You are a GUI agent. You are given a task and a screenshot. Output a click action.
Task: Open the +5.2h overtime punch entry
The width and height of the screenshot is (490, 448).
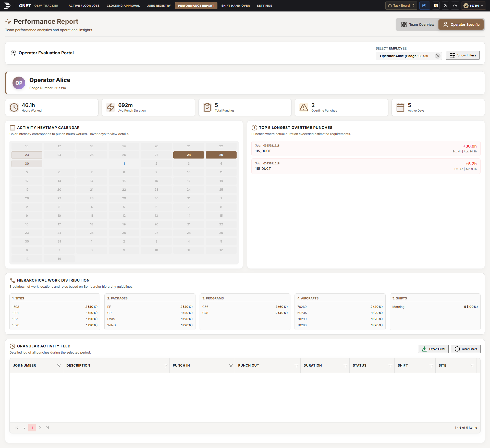(366, 166)
